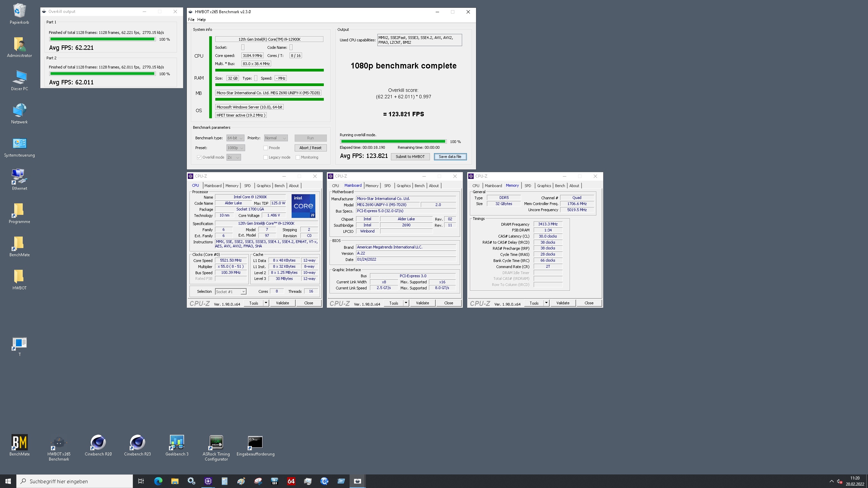Expand Tools arrow in CPU-Z Memory window
The image size is (868, 488).
[547, 303]
